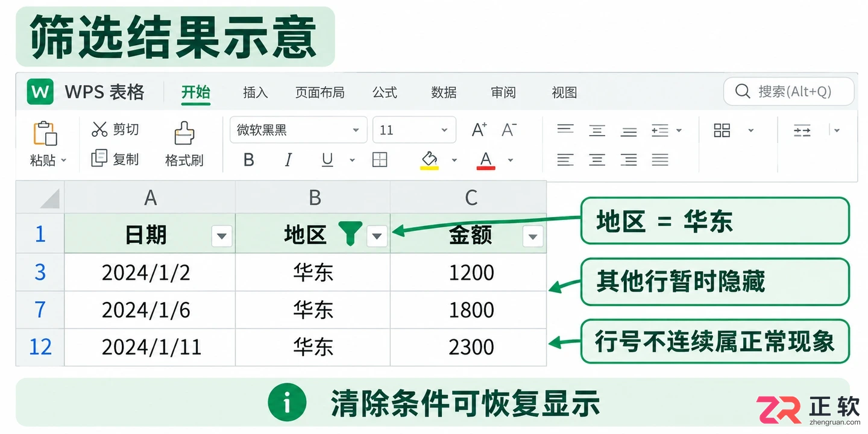Select the Format Painter (格式刷) tool
Image resolution: width=868 pixels, height=434 pixels.
(x=184, y=145)
